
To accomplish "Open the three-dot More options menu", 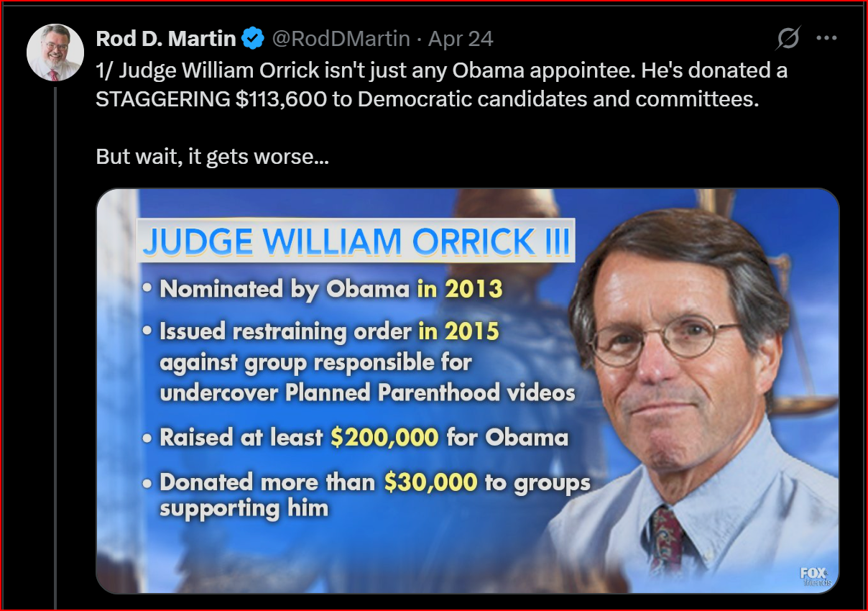I will point(827,38).
